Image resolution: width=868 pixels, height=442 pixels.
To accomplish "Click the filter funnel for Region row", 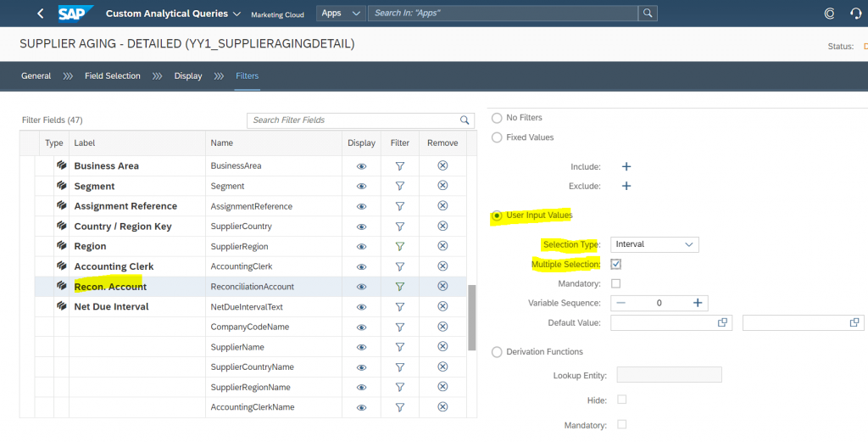I will (x=400, y=247).
